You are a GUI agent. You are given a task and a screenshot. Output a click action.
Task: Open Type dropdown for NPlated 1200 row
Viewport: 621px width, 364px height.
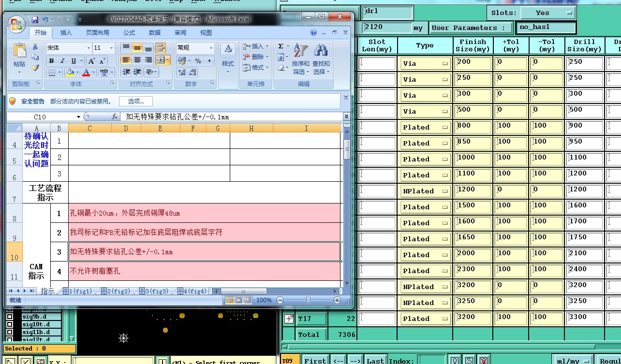click(425, 191)
